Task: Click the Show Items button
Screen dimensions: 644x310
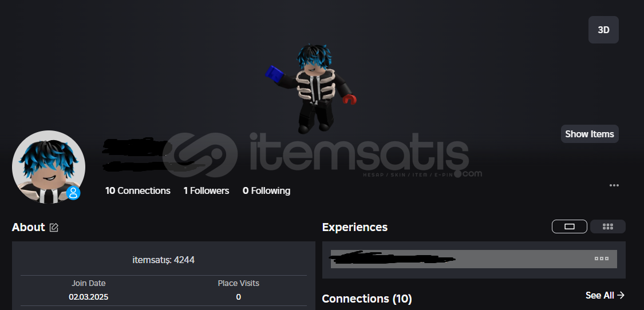Action: pos(590,134)
